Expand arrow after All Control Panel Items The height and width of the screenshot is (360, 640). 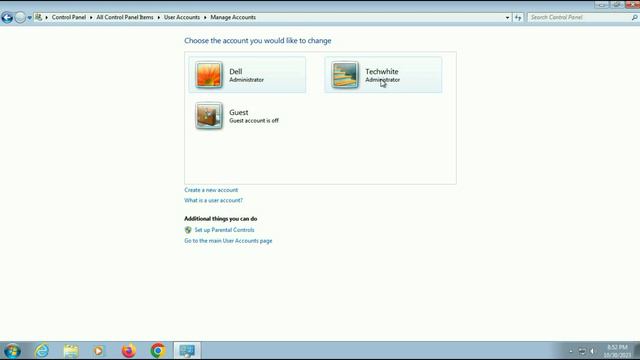click(159, 18)
